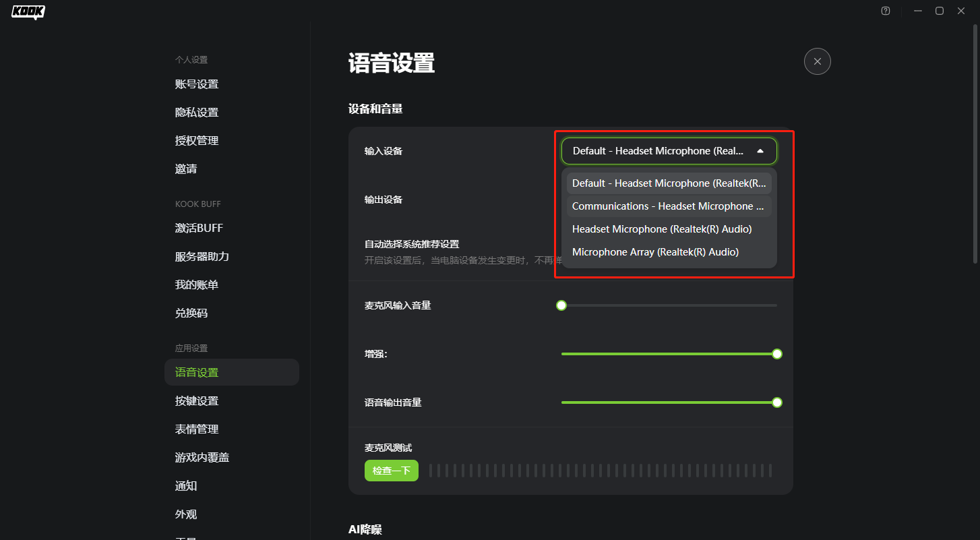Click the 增强 slider handle
This screenshot has height=540, width=980.
(x=777, y=354)
